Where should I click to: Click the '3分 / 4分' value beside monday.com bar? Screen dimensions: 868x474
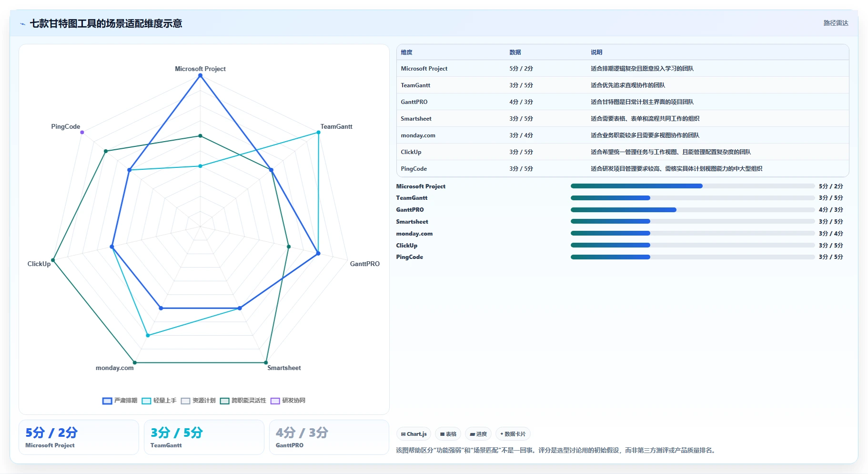click(831, 234)
